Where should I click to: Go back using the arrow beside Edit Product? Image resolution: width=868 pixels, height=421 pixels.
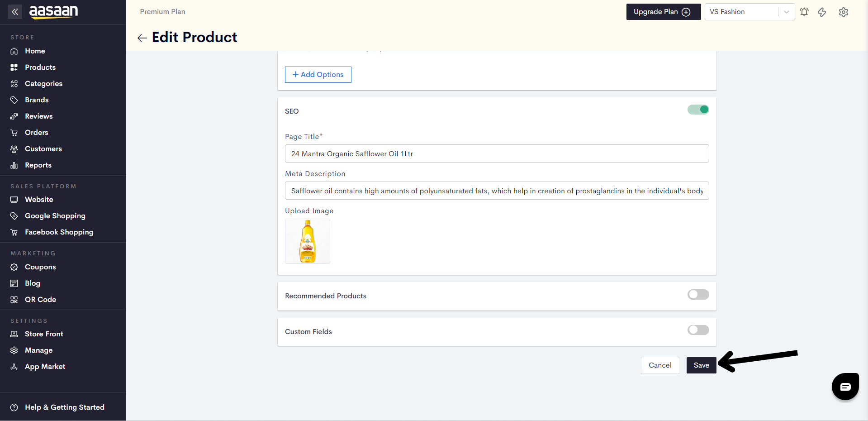click(142, 38)
